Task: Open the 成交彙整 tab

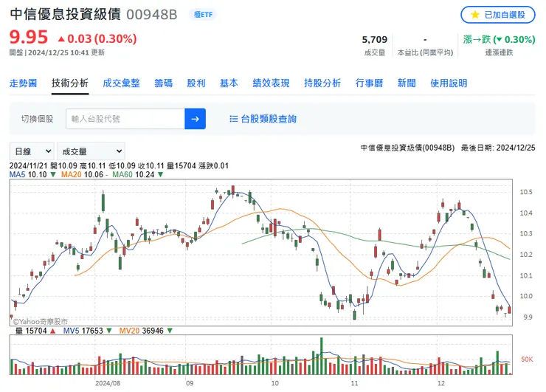Action: tap(121, 83)
